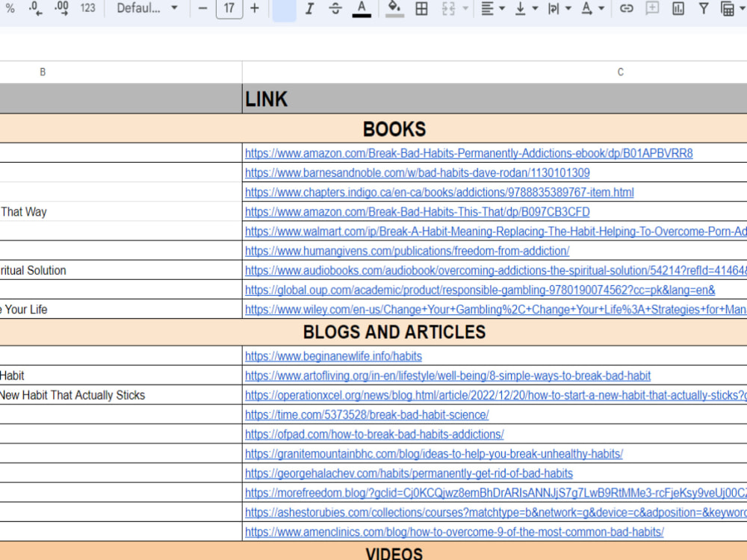Insert a link
The width and height of the screenshot is (747, 560).
click(x=626, y=9)
